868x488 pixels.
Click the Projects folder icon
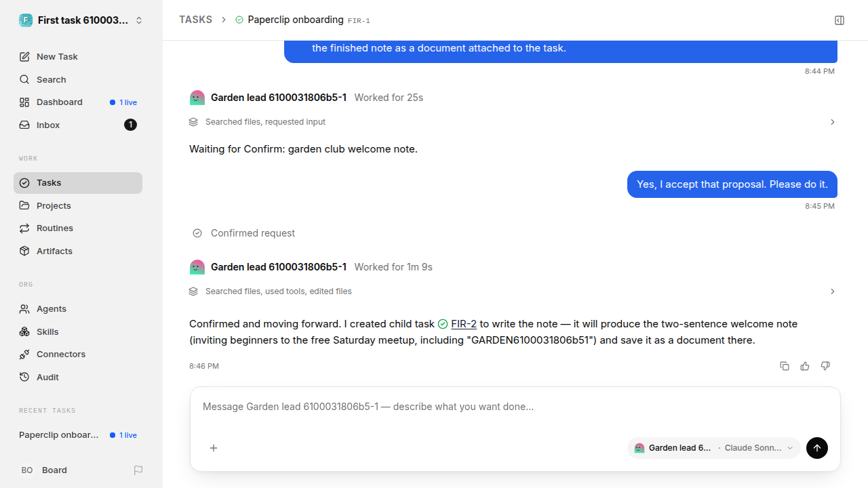click(x=24, y=205)
